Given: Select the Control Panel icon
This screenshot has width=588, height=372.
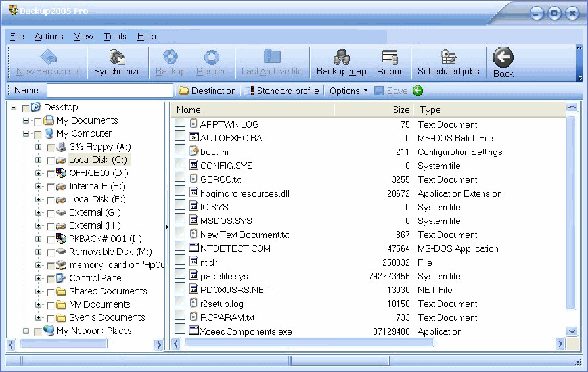Looking at the screenshot, I should coord(61,278).
